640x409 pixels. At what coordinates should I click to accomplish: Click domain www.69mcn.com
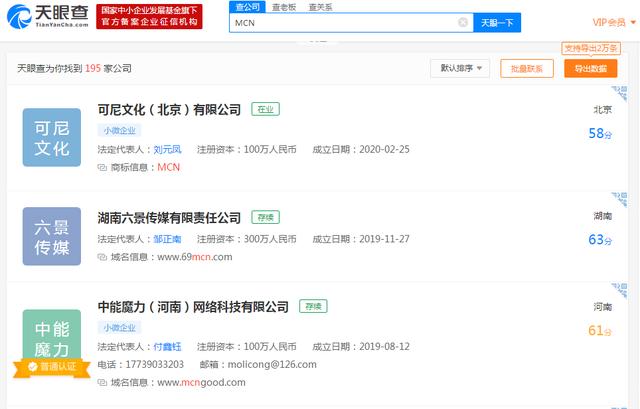[195, 257]
